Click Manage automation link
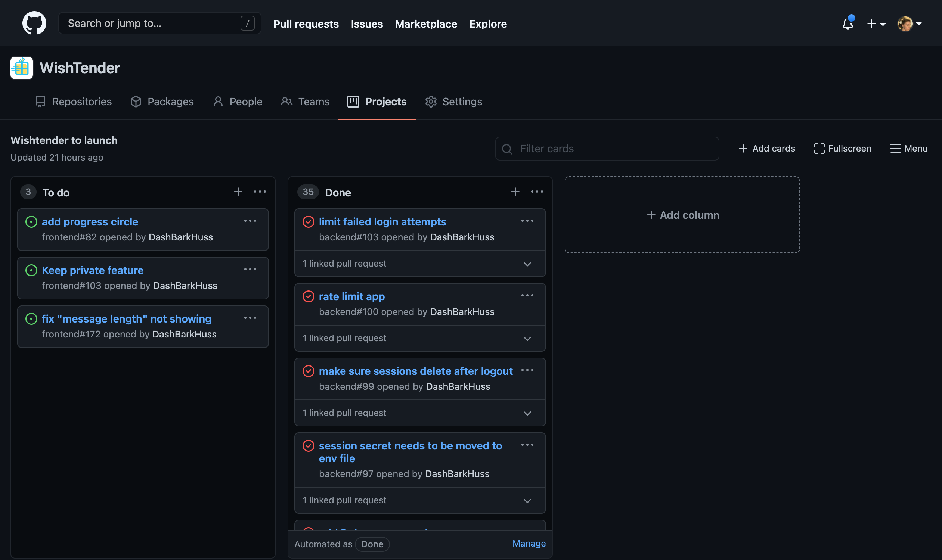The width and height of the screenshot is (942, 560). tap(529, 544)
